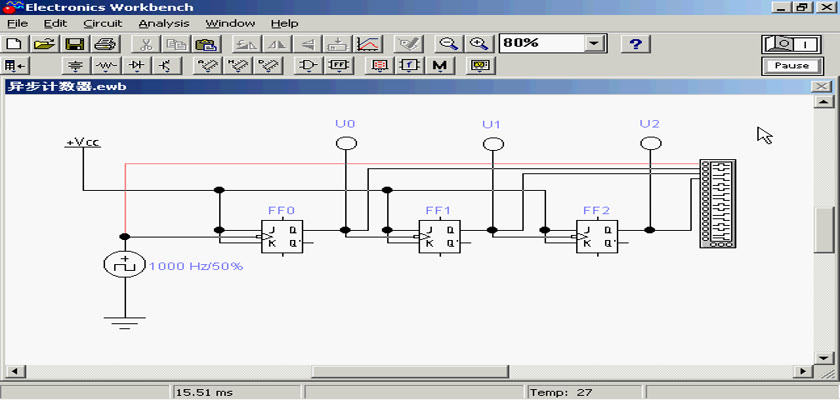Open the Miscellaneous (M) parts bin
Screen dimensions: 840x400
tap(439, 66)
